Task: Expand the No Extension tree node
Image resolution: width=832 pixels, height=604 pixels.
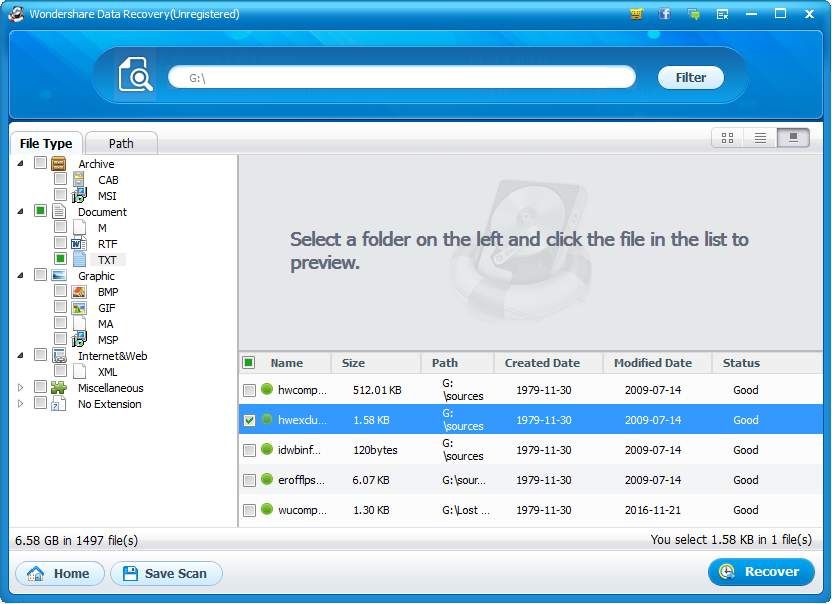Action: click(x=20, y=404)
